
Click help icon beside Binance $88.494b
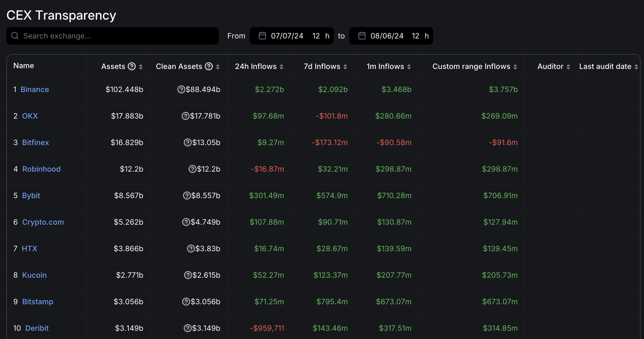coord(181,89)
